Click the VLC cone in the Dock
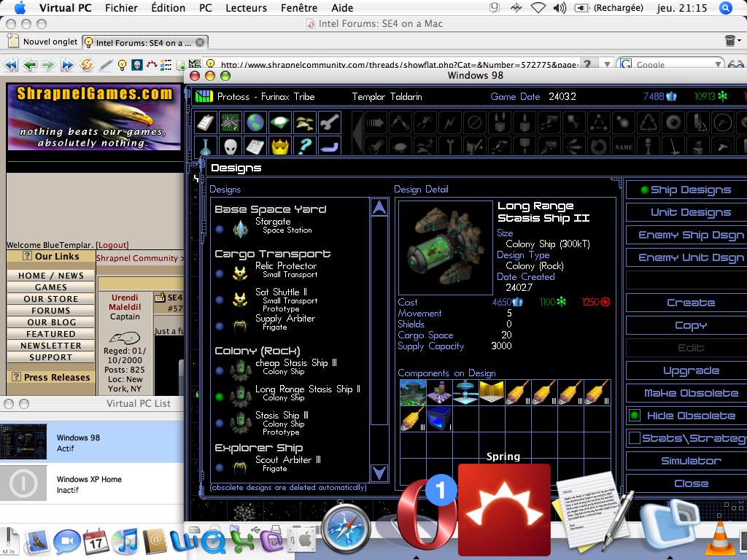Screen dimensions: 747x560 (723, 538)
